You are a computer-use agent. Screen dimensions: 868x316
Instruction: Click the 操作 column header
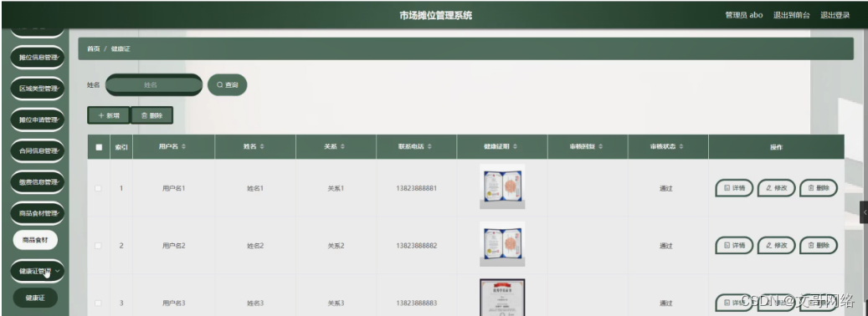coord(776,147)
